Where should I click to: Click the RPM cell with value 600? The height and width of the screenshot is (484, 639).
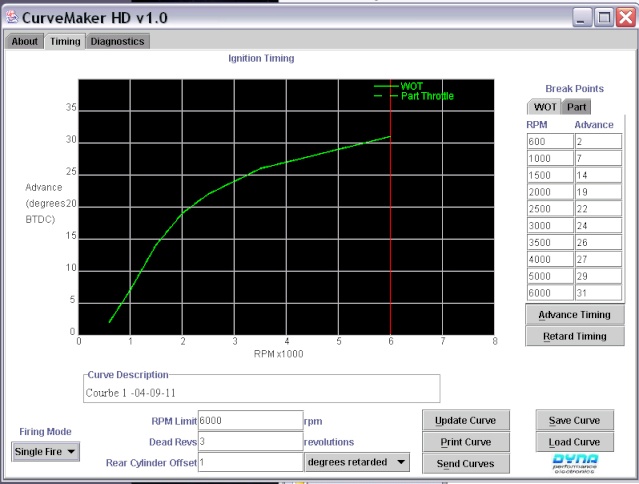tap(550, 141)
